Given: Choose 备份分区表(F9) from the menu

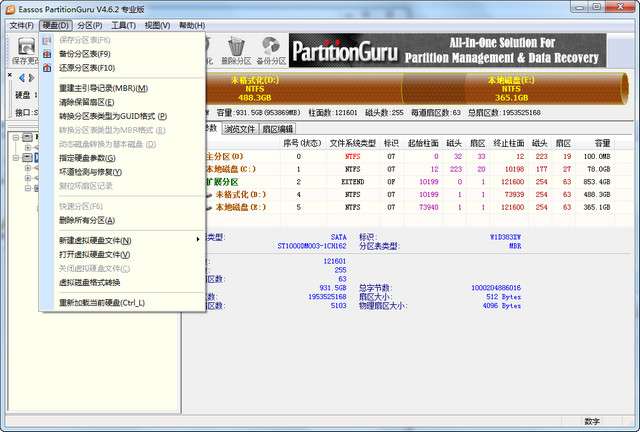Looking at the screenshot, I should click(x=122, y=54).
